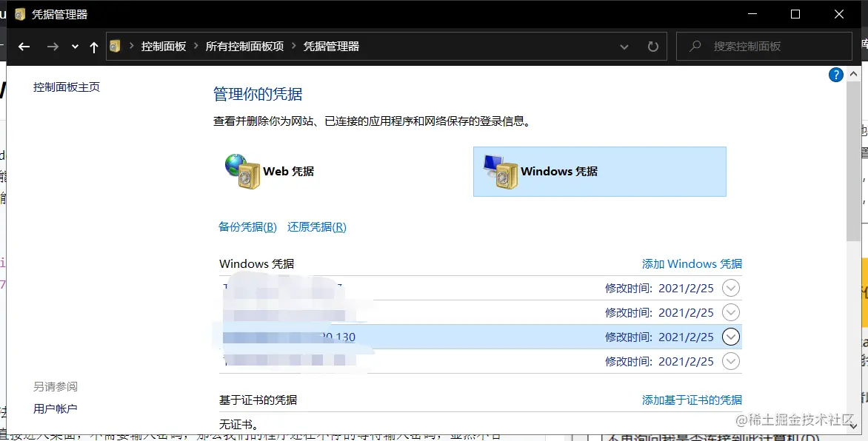
Task: Expand the highlighted credential ending 130
Action: point(731,337)
